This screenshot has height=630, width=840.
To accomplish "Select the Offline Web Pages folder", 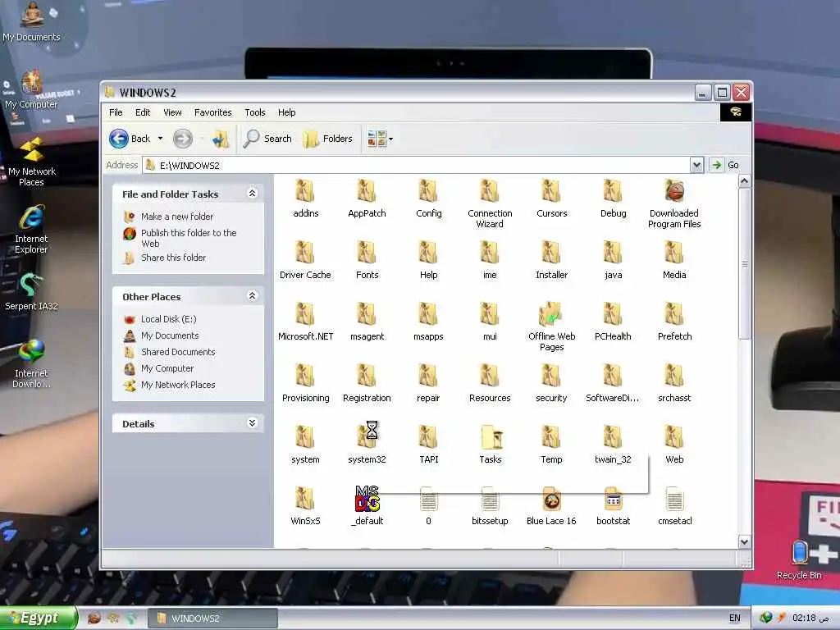I will (x=551, y=327).
